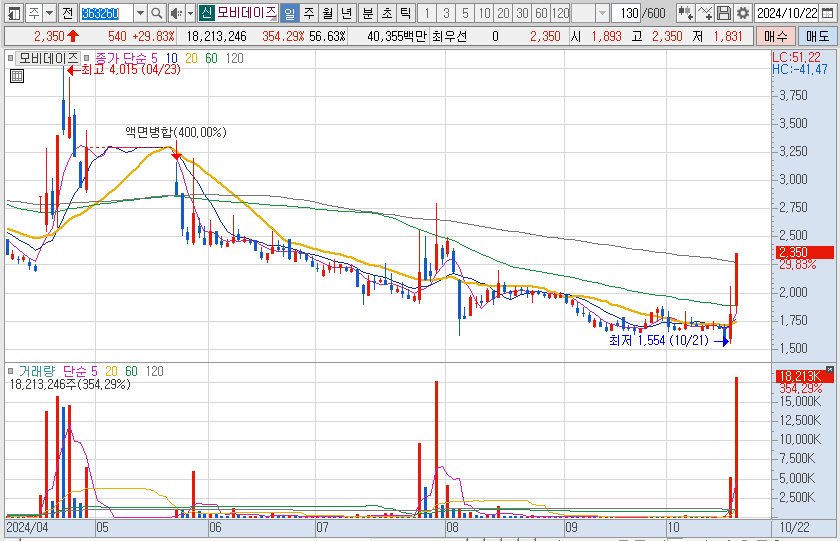Click the 신 badge next to the stock name
Viewport: 840px width, 541px height.
point(206,13)
